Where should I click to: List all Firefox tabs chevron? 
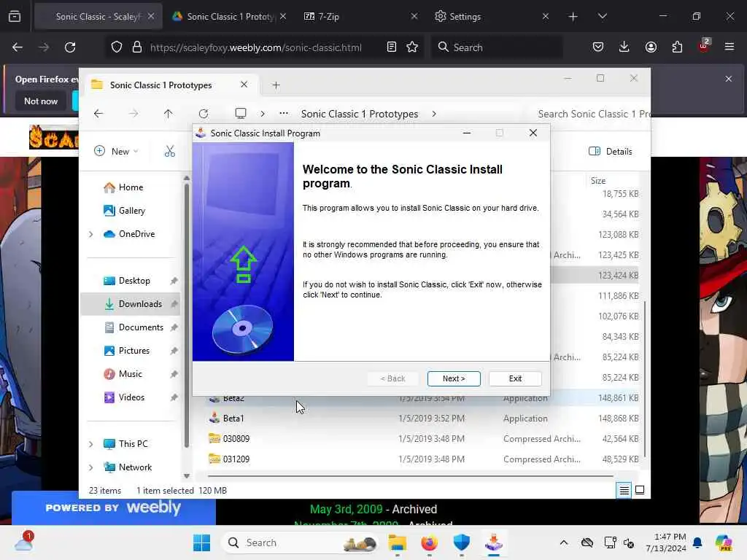(602, 16)
